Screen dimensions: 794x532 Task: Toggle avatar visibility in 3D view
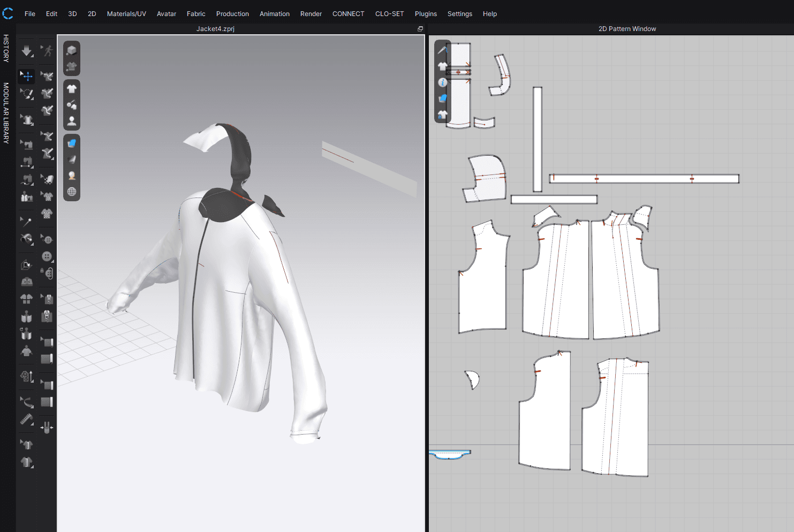[72, 121]
